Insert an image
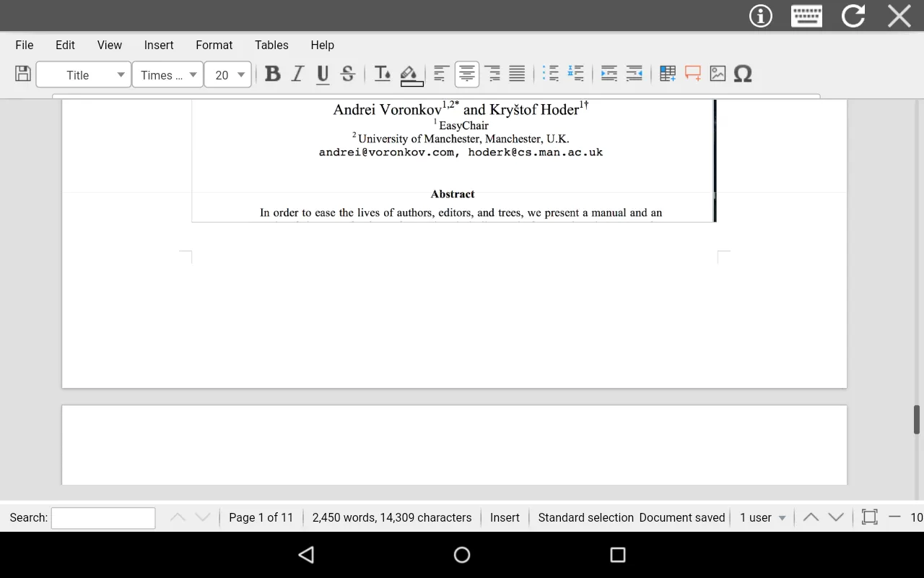The height and width of the screenshot is (578, 924). pyautogui.click(x=718, y=74)
